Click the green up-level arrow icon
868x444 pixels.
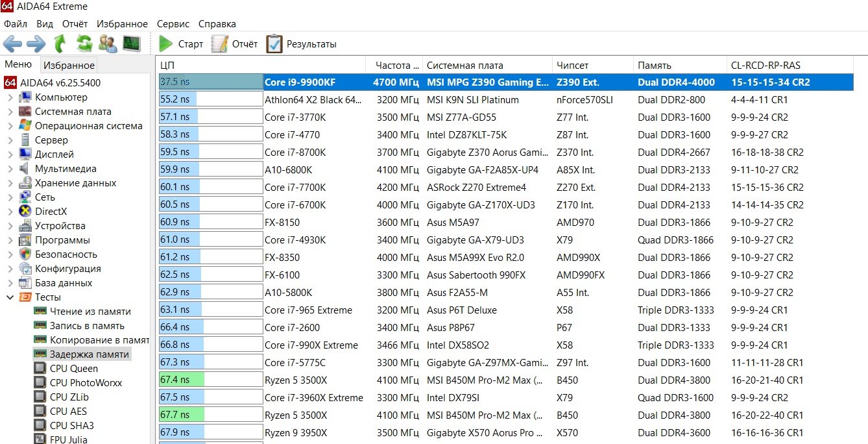pos(60,44)
